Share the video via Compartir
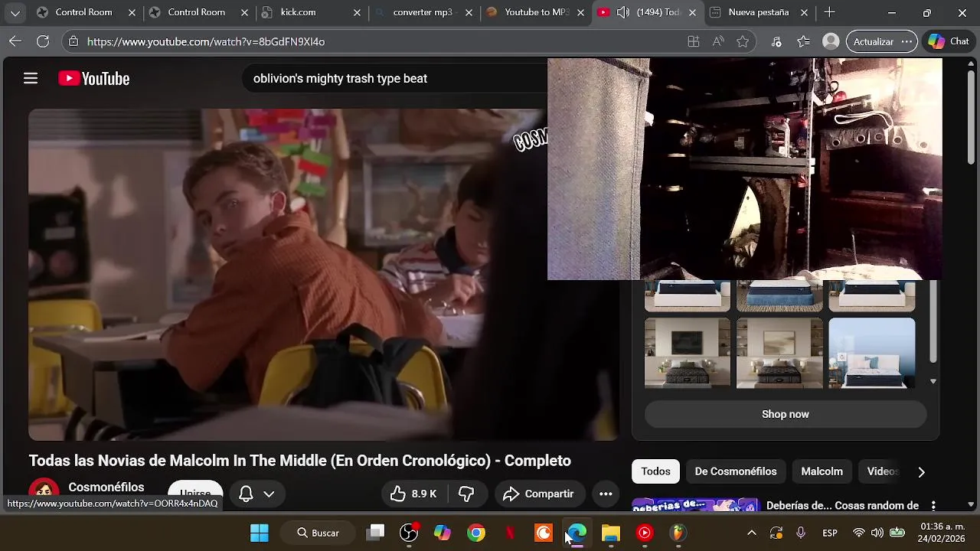Viewport: 980px width, 551px height. click(x=539, y=494)
